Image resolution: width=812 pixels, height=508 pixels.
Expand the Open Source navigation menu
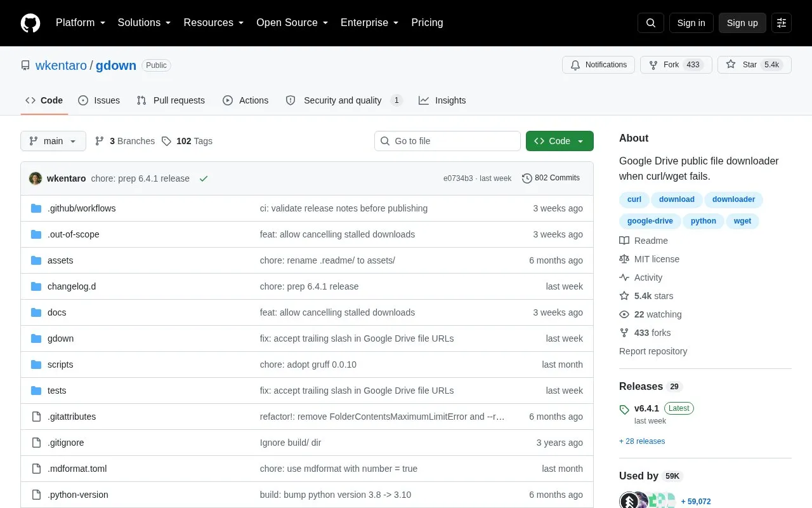click(292, 23)
